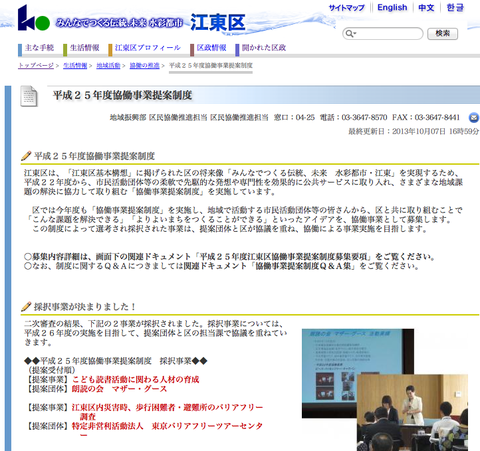The width and height of the screenshot is (480, 451).
Task: Switch language to 中文
Action: coord(426,8)
